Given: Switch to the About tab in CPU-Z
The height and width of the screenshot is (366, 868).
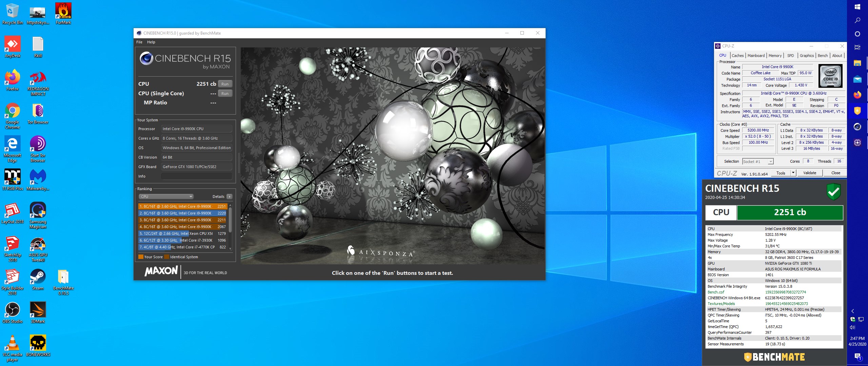Looking at the screenshot, I should pos(837,56).
